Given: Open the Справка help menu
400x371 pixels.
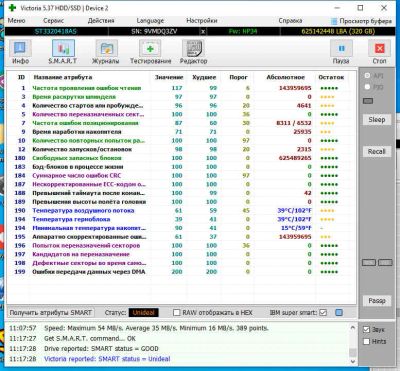Looking at the screenshot, I should coord(290,21).
